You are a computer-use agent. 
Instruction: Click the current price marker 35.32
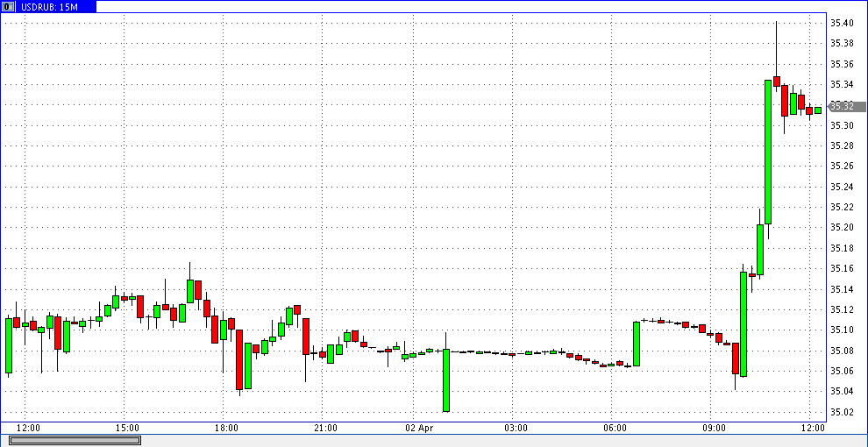coord(842,106)
